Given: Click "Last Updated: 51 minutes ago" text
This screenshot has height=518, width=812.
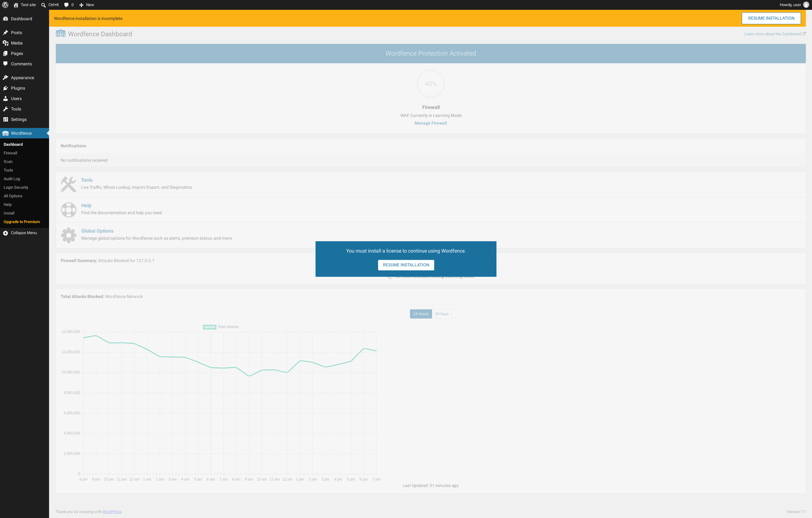Looking at the screenshot, I should pos(431,485).
